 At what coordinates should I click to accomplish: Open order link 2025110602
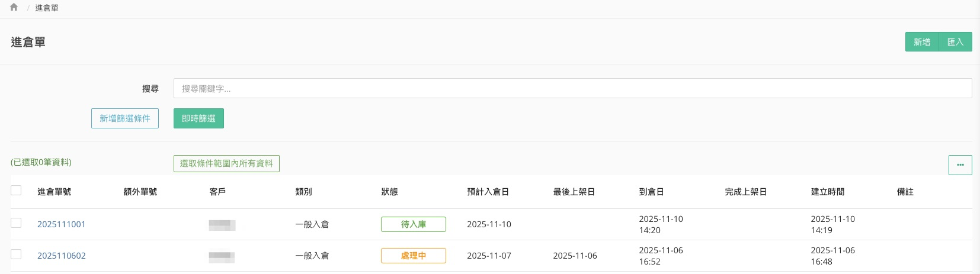click(62, 256)
